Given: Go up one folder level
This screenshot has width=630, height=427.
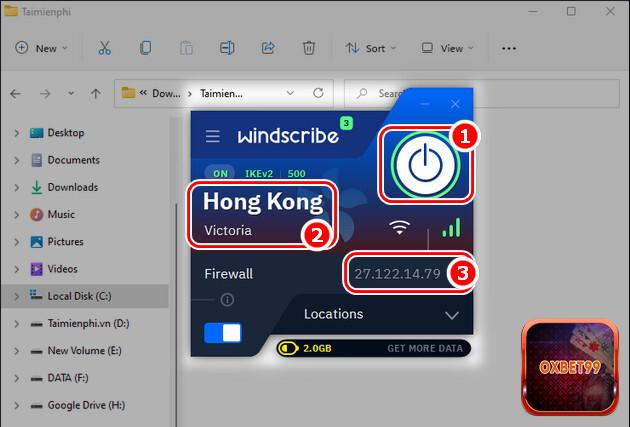Looking at the screenshot, I should coord(96,94).
